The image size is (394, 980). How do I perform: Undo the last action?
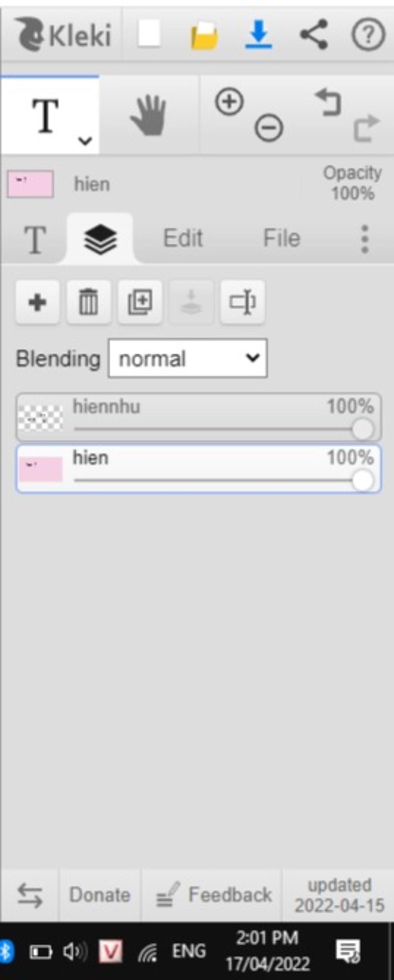point(328,102)
